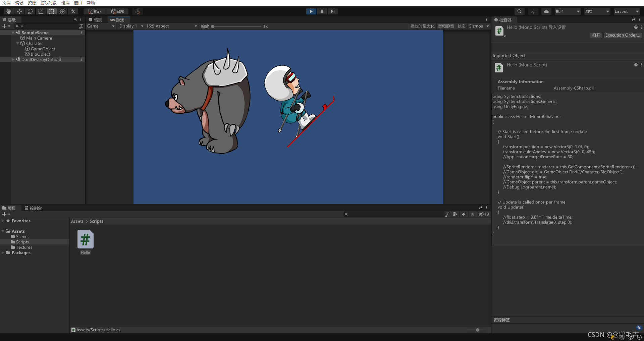Click the Step frame button
This screenshot has width=644, height=341.
tap(332, 11)
